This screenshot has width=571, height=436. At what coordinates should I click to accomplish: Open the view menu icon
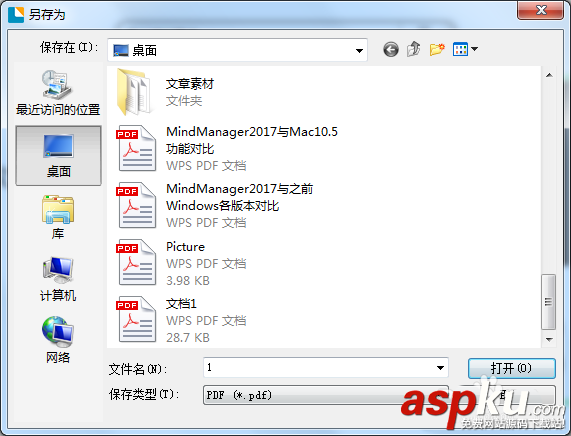460,49
